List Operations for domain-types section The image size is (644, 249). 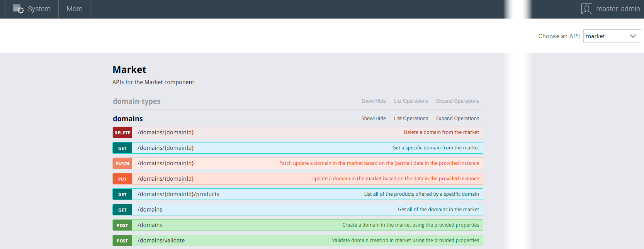(x=411, y=101)
